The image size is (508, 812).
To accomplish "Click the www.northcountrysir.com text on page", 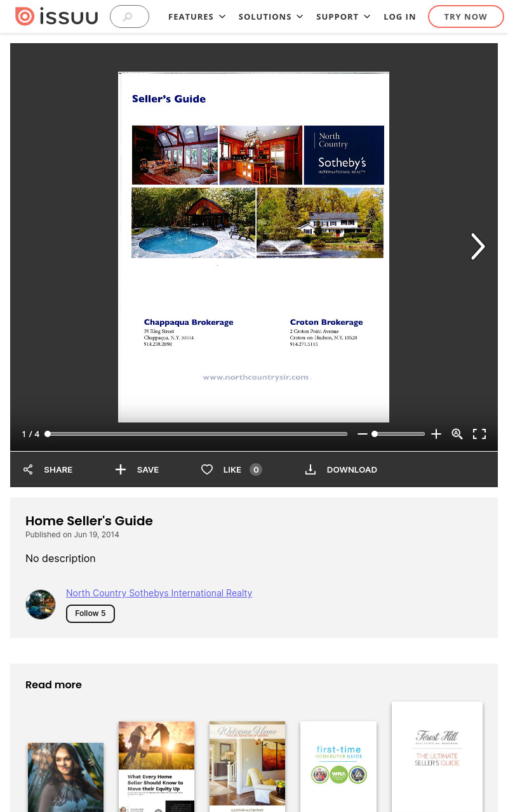I will coord(256,377).
